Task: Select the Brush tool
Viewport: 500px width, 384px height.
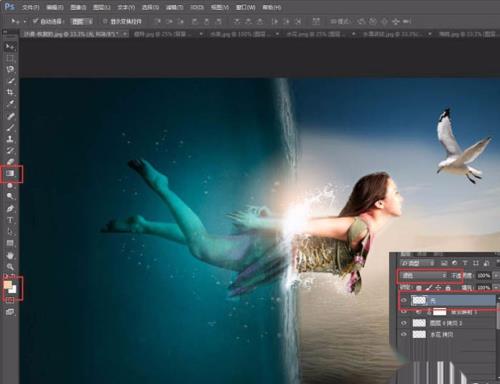Action: point(10,128)
